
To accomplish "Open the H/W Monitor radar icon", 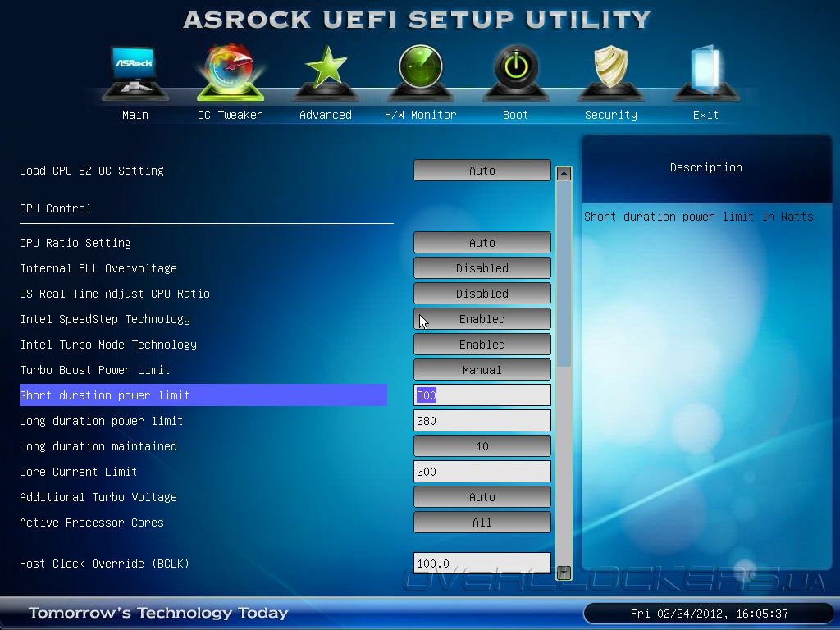I will (x=421, y=72).
